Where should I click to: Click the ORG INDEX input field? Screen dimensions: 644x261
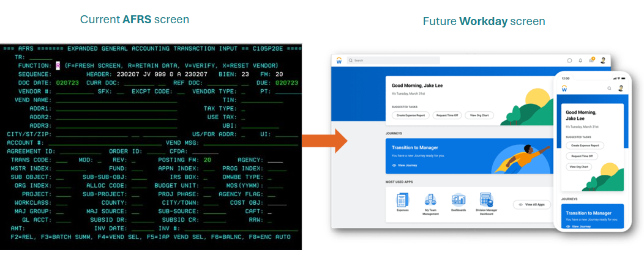pyautogui.click(x=64, y=185)
